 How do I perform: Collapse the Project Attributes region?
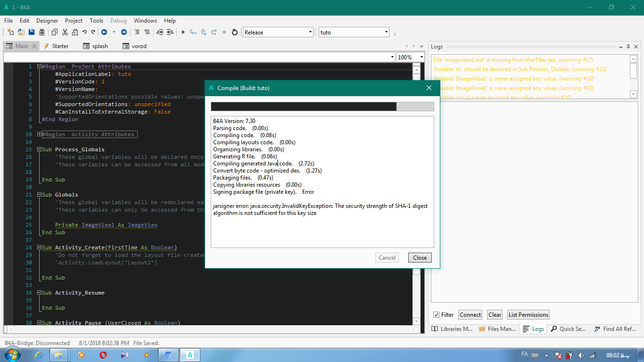pos(39,66)
